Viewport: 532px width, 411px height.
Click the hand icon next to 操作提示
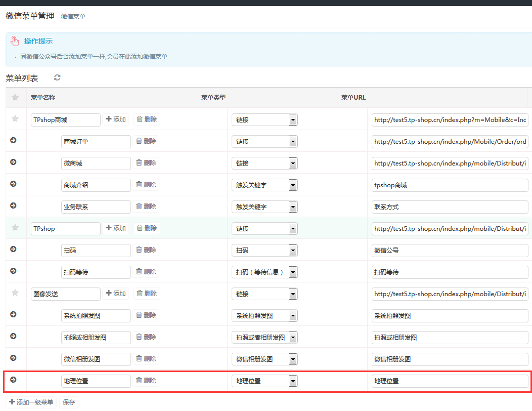point(15,41)
